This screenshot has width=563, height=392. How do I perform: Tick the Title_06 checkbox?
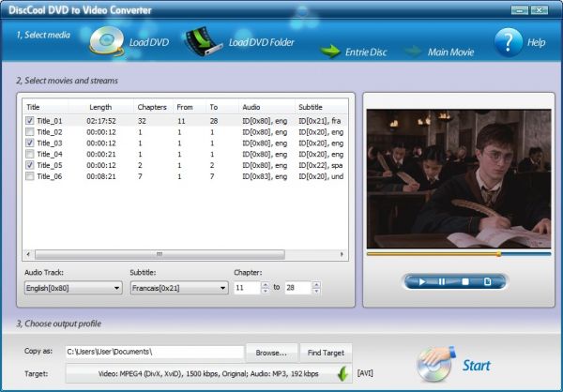point(30,175)
